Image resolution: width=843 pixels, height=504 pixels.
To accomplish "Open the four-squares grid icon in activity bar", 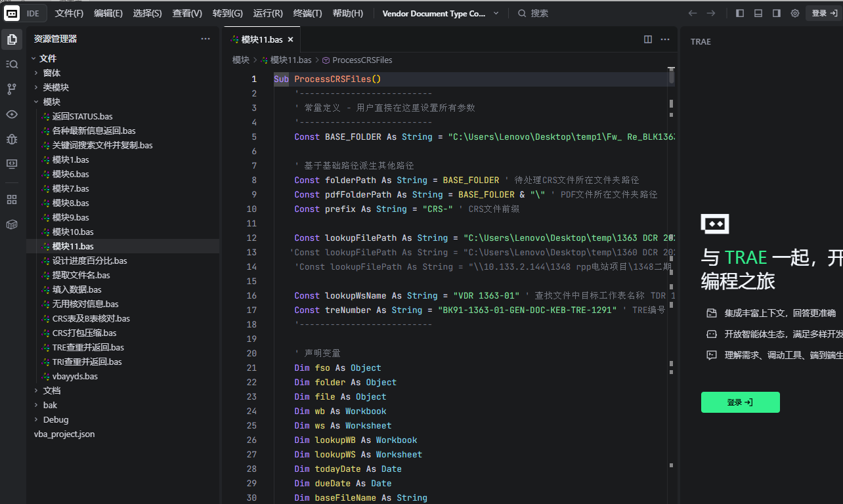I will tap(12, 199).
